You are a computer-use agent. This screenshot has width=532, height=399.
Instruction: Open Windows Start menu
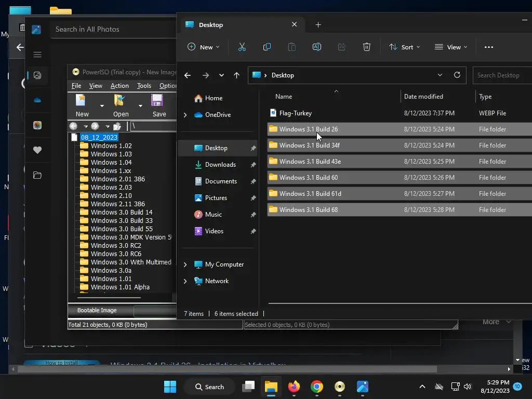[x=170, y=387]
